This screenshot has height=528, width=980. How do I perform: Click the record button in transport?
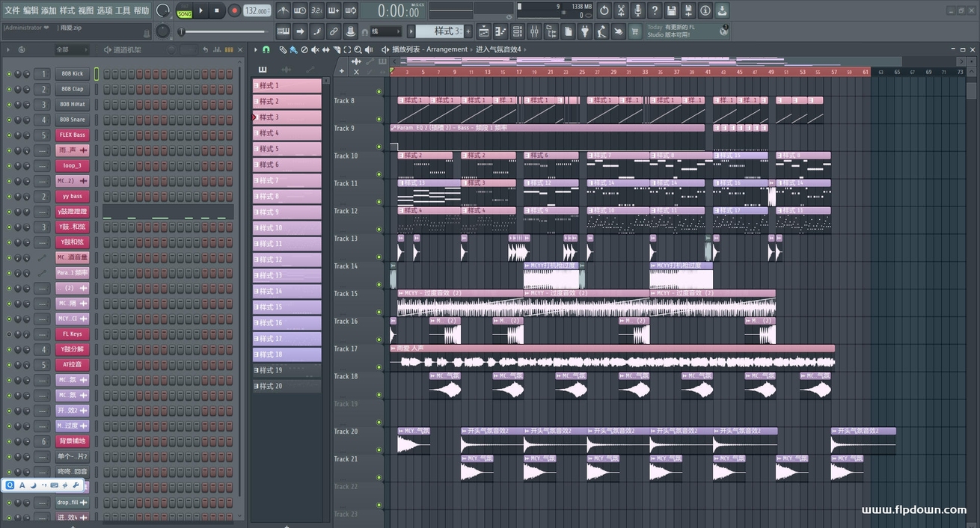tap(234, 10)
